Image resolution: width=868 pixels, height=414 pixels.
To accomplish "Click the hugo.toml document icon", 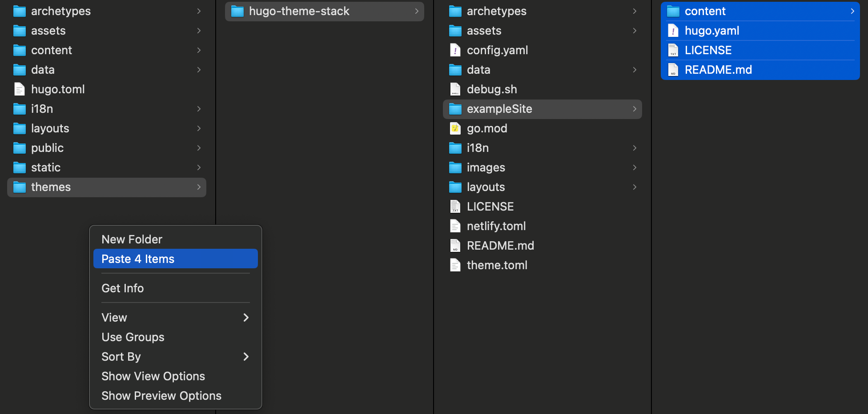I will click(19, 89).
